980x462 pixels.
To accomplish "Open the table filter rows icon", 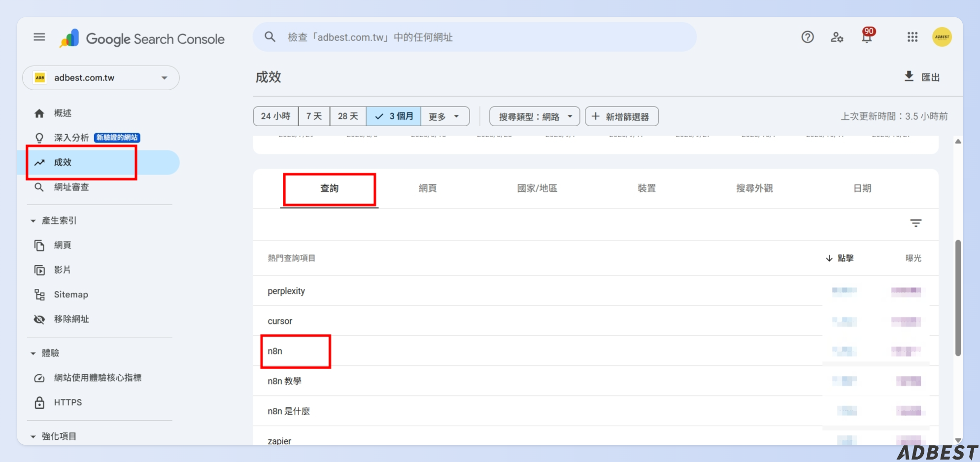I will 915,223.
